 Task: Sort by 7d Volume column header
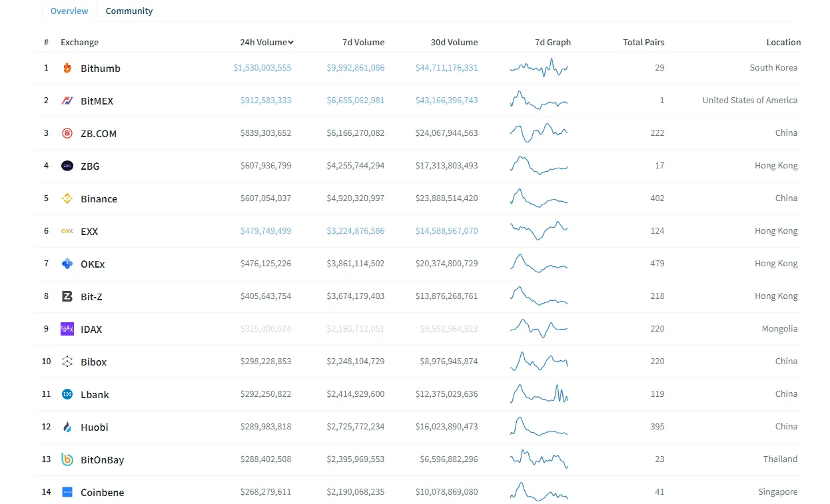(364, 42)
